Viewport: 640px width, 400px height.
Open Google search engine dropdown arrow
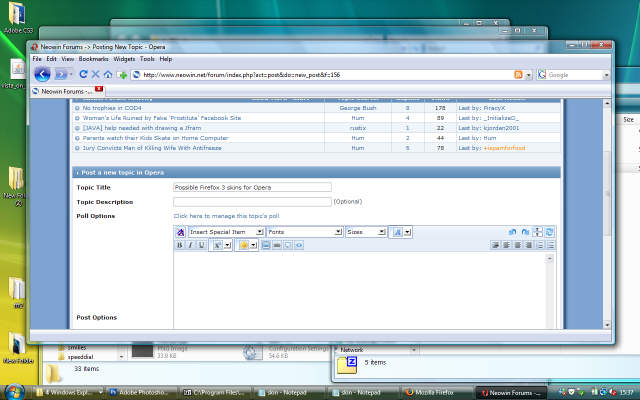click(606, 75)
